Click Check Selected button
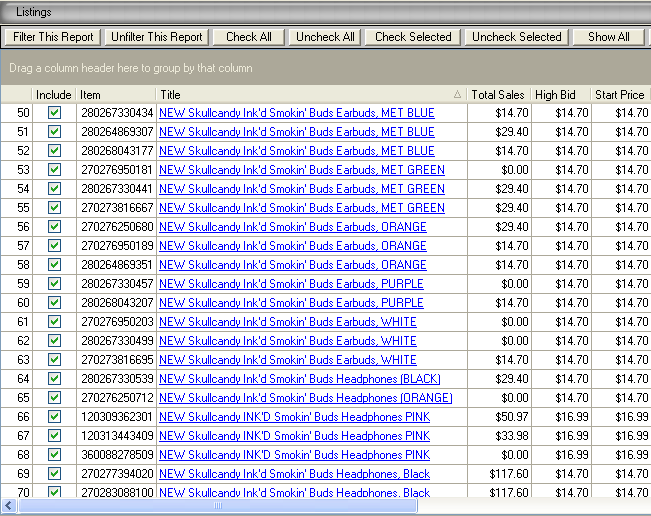 click(413, 37)
